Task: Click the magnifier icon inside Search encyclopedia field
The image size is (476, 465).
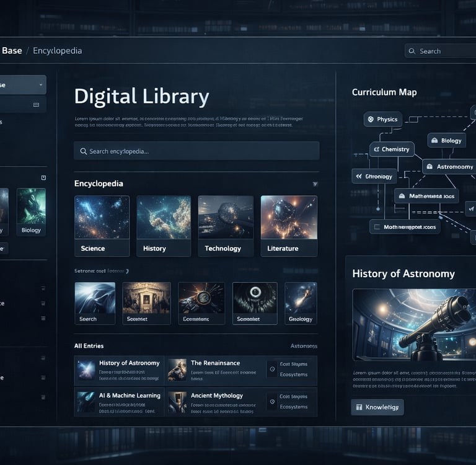Action: pos(83,151)
